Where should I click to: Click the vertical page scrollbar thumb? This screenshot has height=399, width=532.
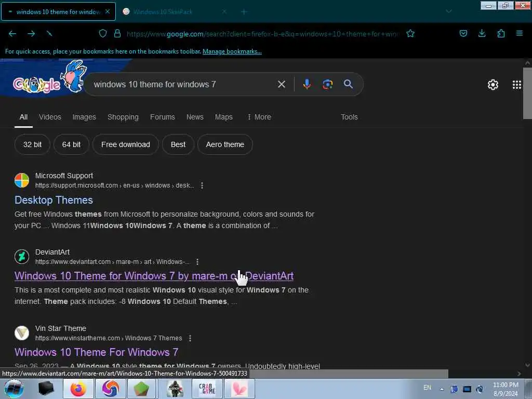pyautogui.click(x=527, y=94)
